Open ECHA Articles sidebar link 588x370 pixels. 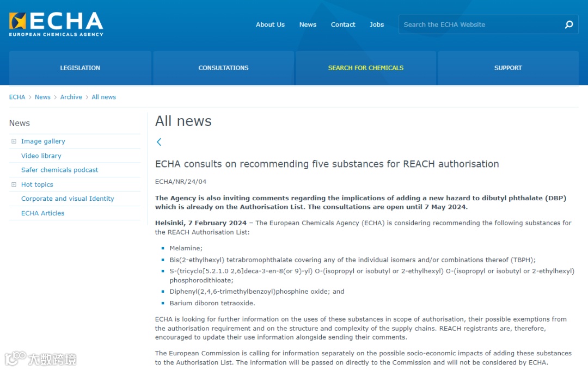[x=43, y=213]
